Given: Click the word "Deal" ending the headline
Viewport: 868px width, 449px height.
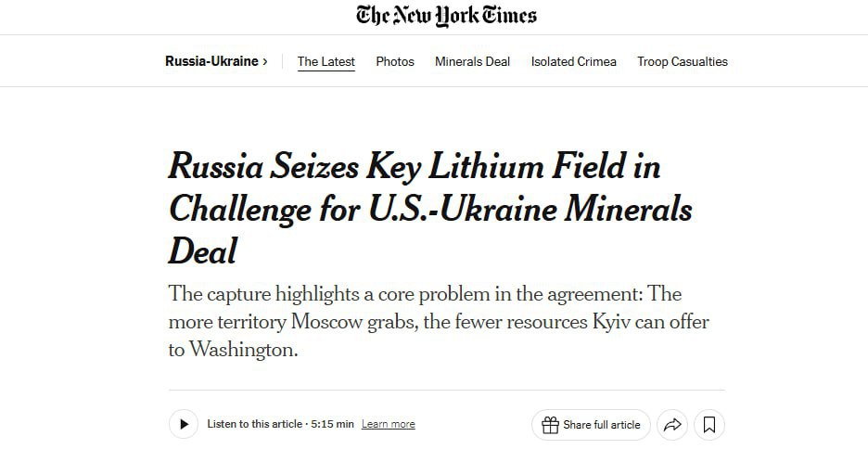Looking at the screenshot, I should pyautogui.click(x=202, y=250).
